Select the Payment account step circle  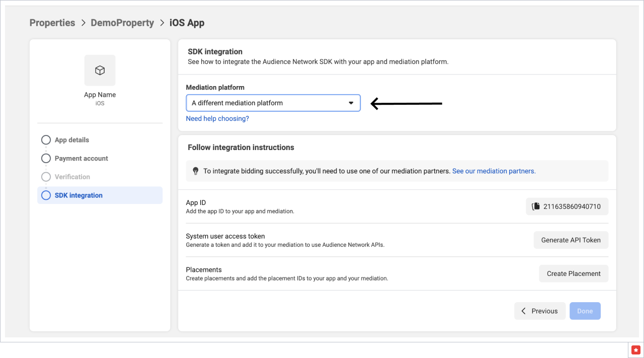[46, 159]
